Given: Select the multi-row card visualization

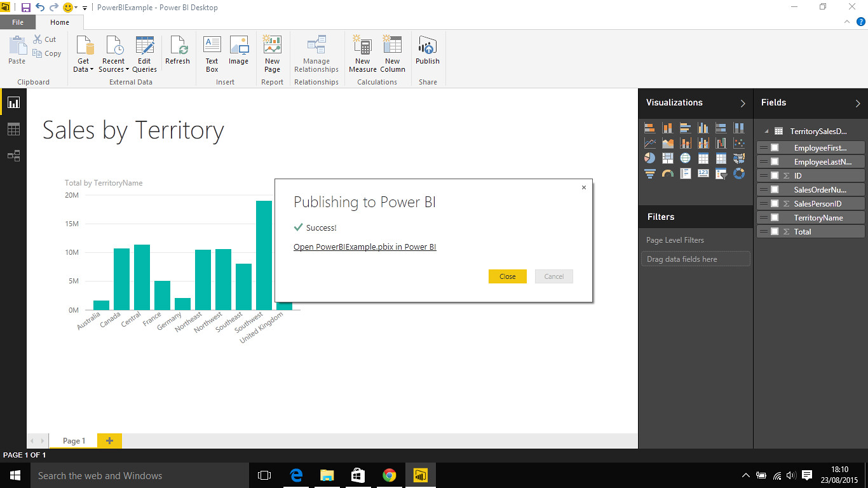Looking at the screenshot, I should 685,173.
